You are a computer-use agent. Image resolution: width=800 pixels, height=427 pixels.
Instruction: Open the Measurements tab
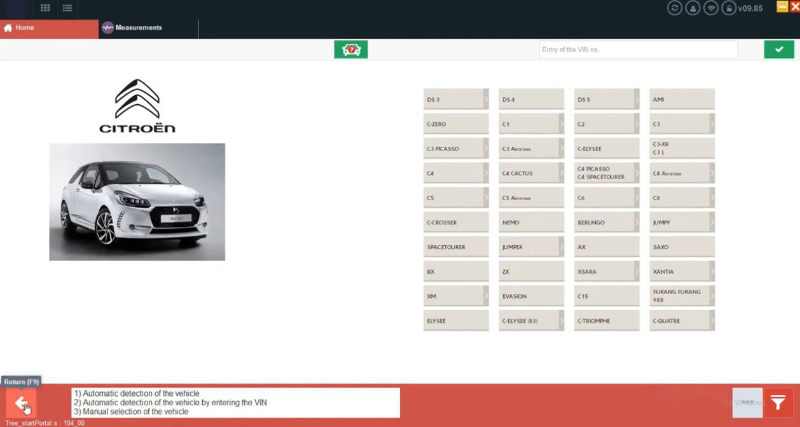point(148,28)
